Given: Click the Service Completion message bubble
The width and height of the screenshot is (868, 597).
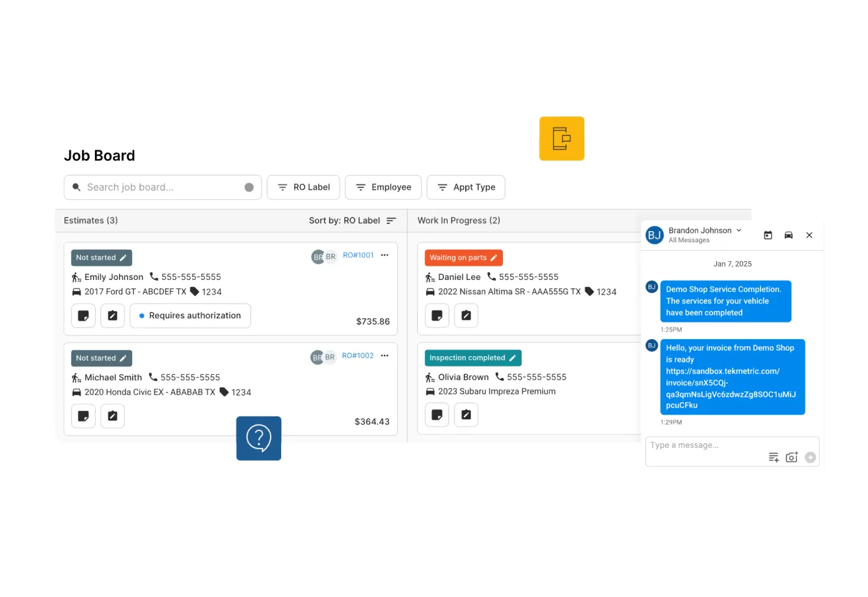Looking at the screenshot, I should click(x=726, y=301).
